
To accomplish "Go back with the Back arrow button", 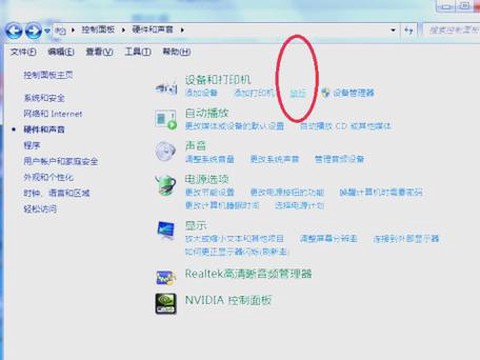I will click(14, 31).
